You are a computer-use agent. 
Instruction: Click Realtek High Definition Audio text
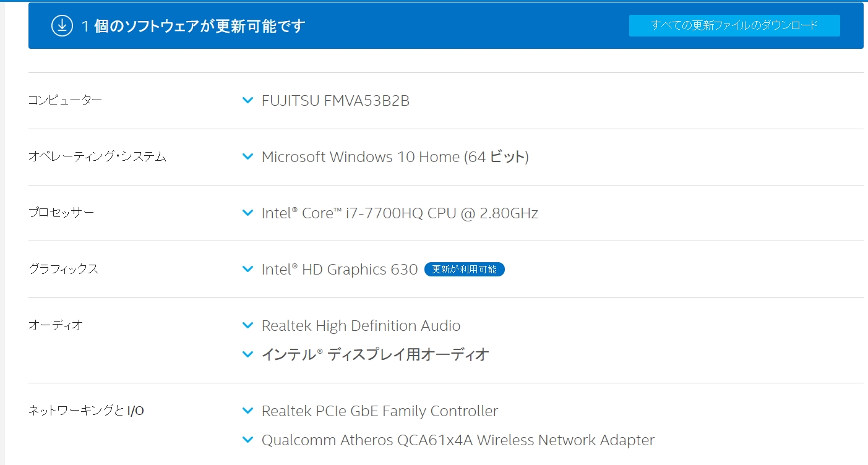[x=361, y=325]
